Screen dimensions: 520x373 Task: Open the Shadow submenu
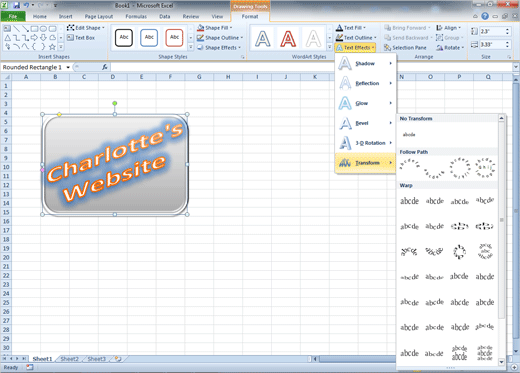click(x=365, y=63)
